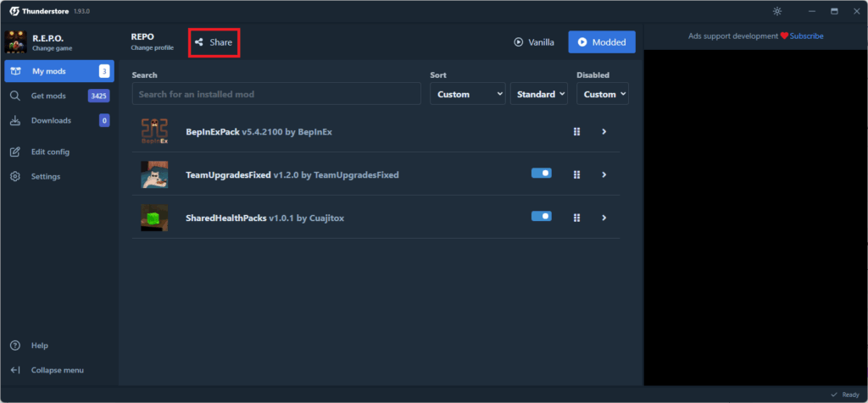868x403 pixels.
Task: Launch the game in Vanilla mode
Action: pyautogui.click(x=534, y=42)
